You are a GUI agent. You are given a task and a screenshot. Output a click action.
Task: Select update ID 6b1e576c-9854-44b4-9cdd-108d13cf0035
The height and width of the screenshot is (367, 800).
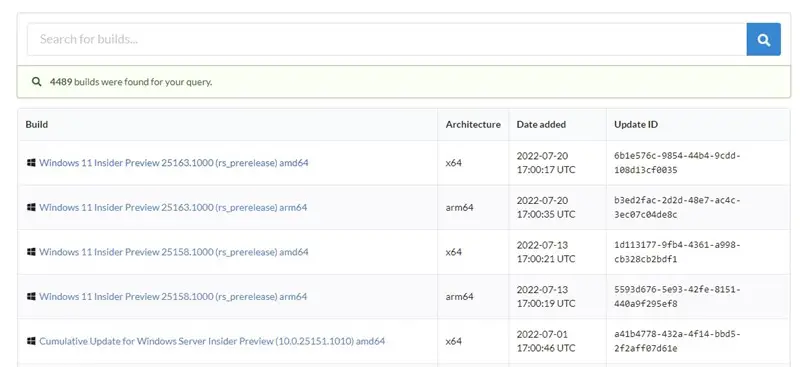(x=677, y=163)
